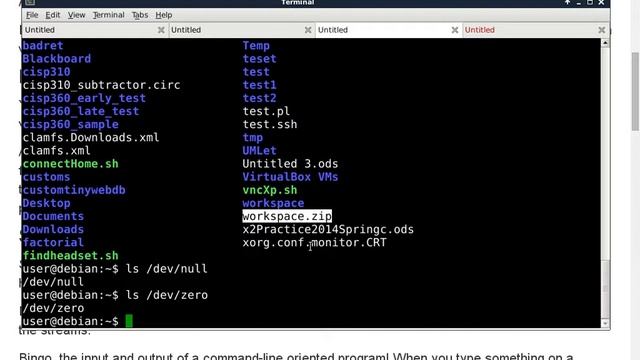The width and height of the screenshot is (640, 360).
Task: Click the highlighted workspace.zip entry
Action: (x=287, y=216)
